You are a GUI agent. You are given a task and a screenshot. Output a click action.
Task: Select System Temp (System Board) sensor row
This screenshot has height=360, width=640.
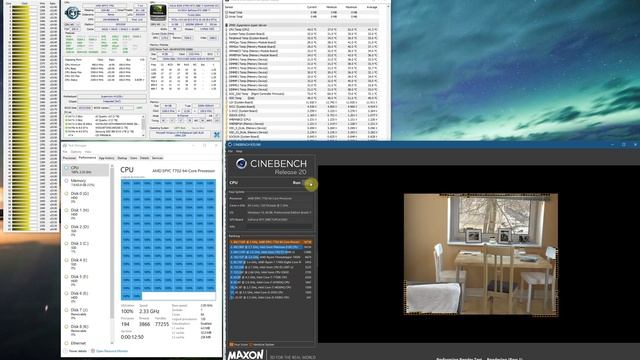(302, 34)
